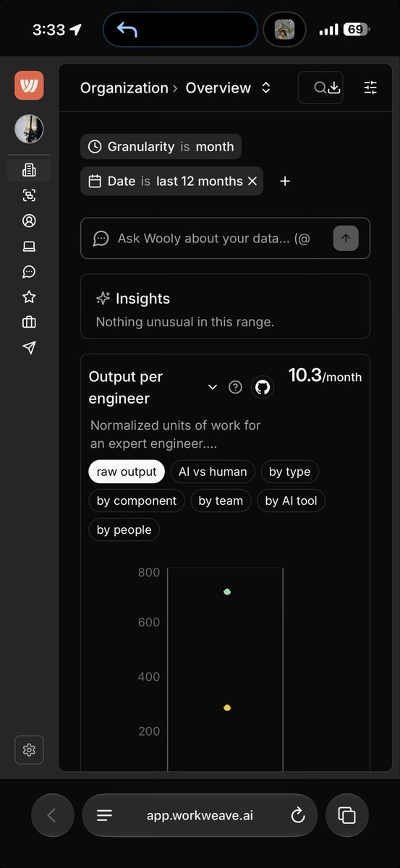Viewport: 400px width, 868px height.
Task: Switch to by people view
Action: pos(124,529)
